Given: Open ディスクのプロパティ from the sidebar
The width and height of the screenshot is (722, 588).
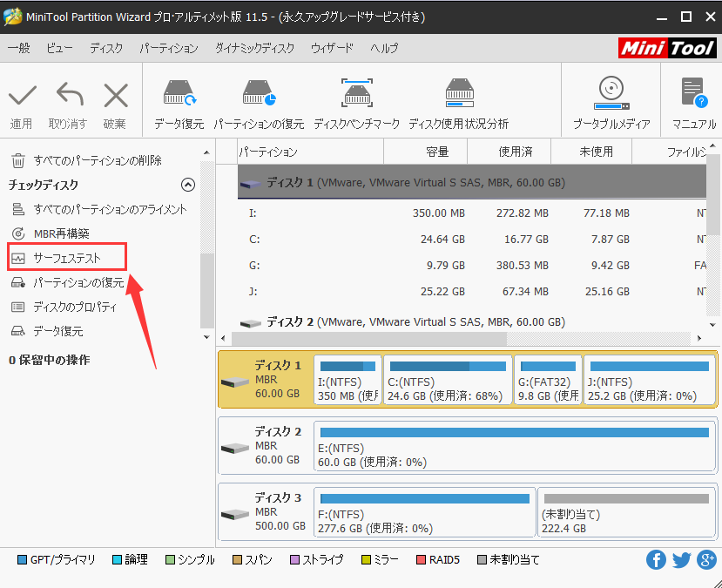Looking at the screenshot, I should coord(74,307).
